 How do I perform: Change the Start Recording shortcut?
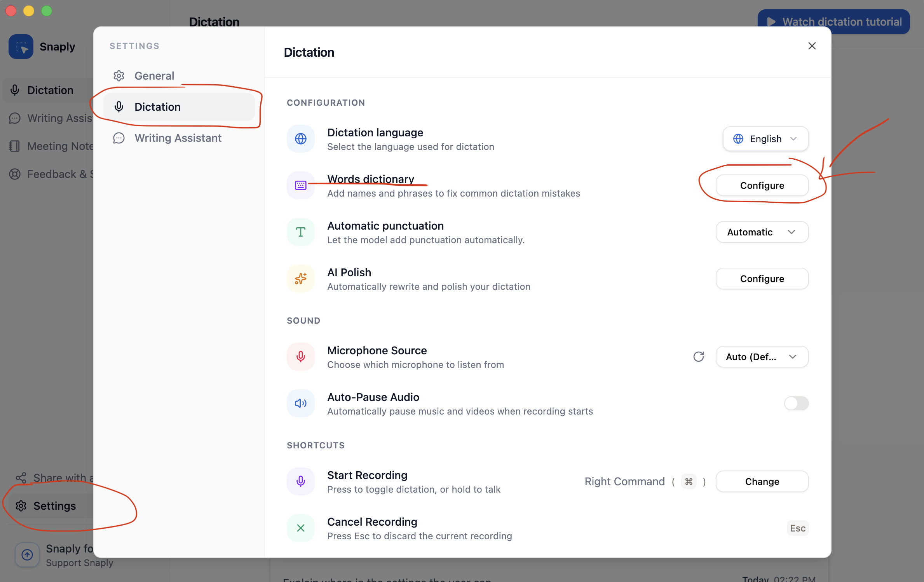[x=762, y=481]
